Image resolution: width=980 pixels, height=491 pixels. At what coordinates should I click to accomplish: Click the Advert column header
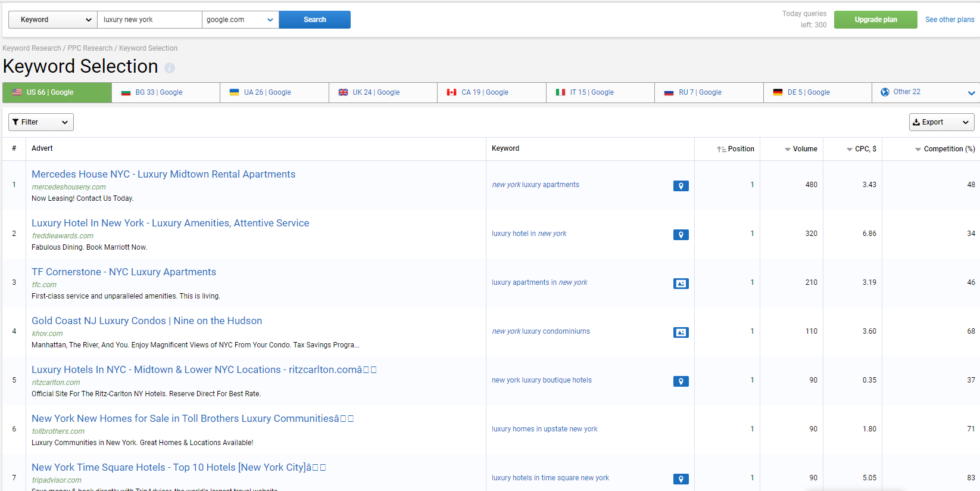tap(42, 148)
